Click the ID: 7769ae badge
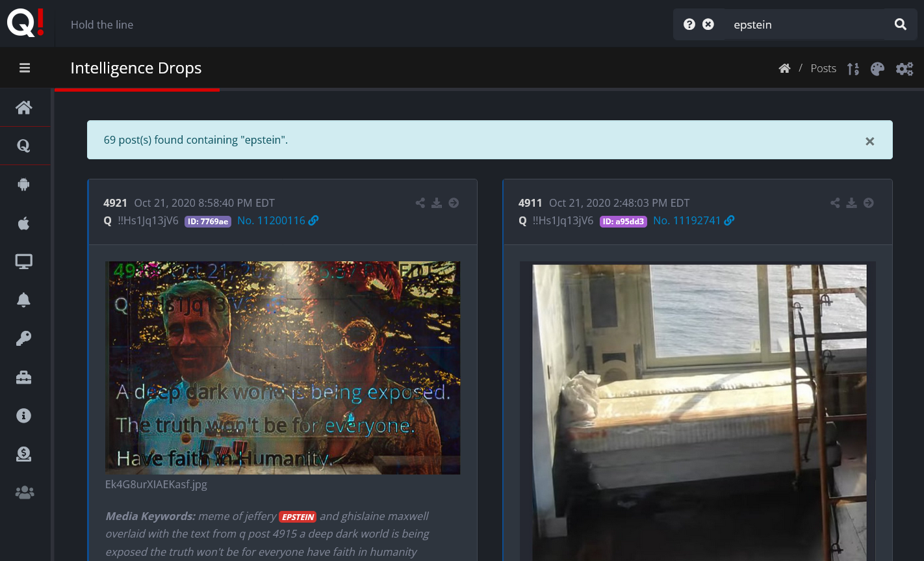 point(208,221)
